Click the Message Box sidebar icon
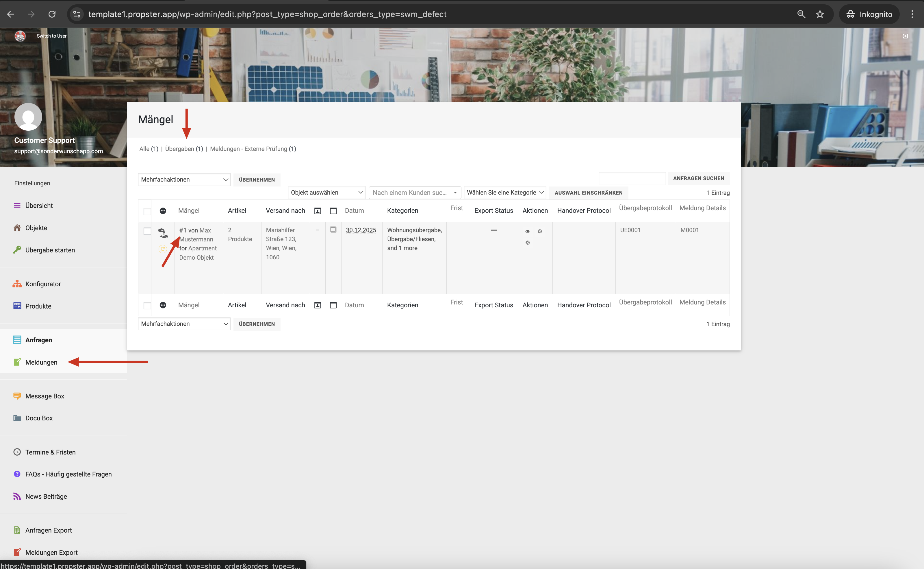 [x=17, y=396]
